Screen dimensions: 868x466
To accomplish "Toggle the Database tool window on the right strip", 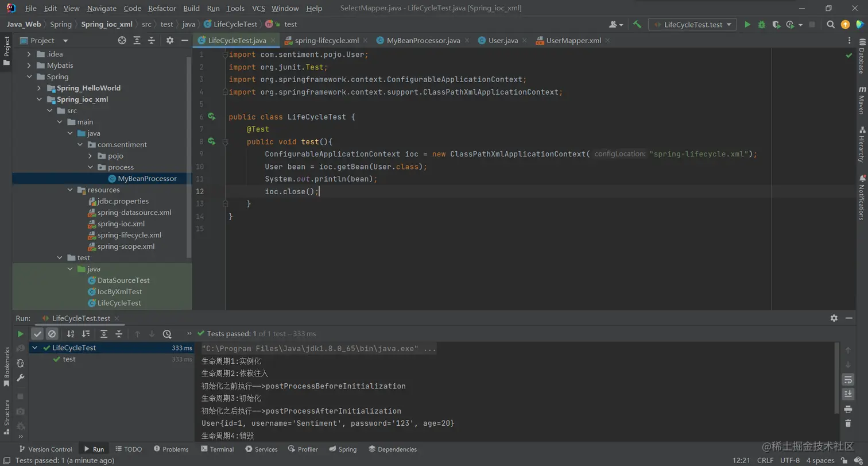I will coord(861,56).
